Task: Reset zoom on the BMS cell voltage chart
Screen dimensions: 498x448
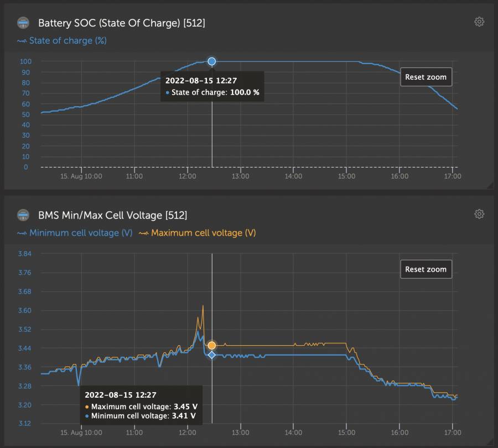Action: pyautogui.click(x=426, y=269)
